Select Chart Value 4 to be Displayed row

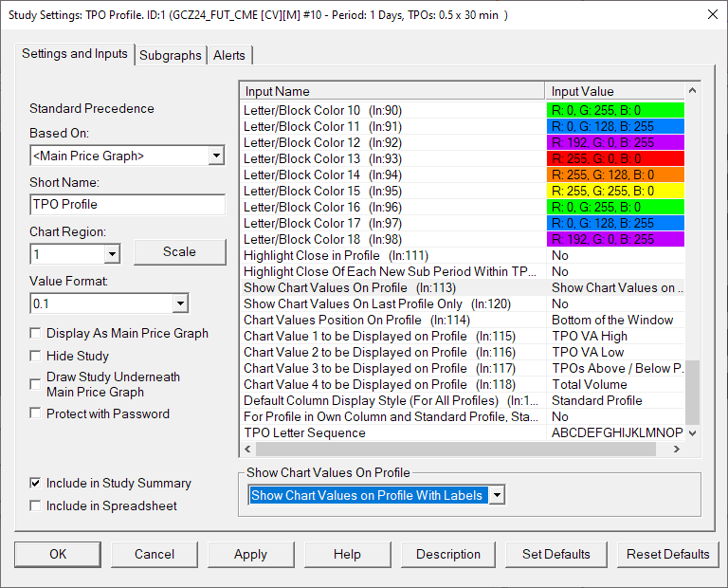pos(463,384)
